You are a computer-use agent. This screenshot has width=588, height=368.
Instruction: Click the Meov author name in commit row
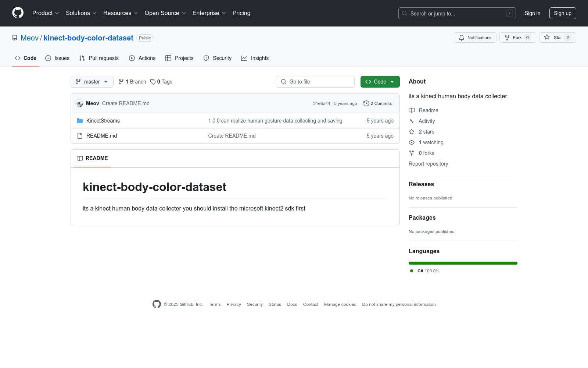click(93, 103)
